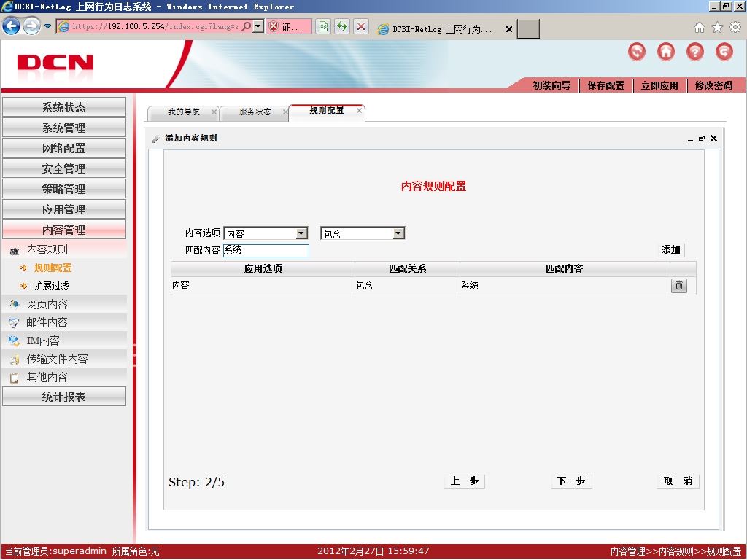Click the compatibility view icon
Image resolution: width=747 pixels, height=560 pixels.
pyautogui.click(x=323, y=26)
